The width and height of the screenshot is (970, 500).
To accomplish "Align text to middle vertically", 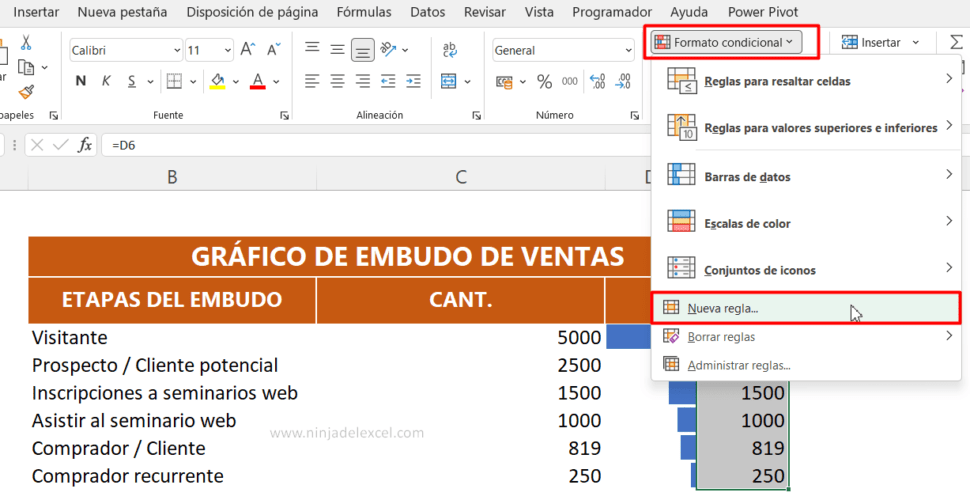I will pos(338,50).
